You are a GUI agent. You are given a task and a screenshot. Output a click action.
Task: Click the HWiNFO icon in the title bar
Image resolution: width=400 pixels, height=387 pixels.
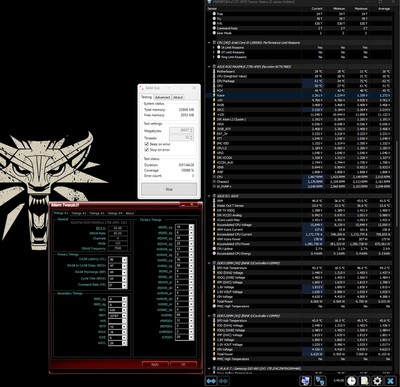[209, 2]
